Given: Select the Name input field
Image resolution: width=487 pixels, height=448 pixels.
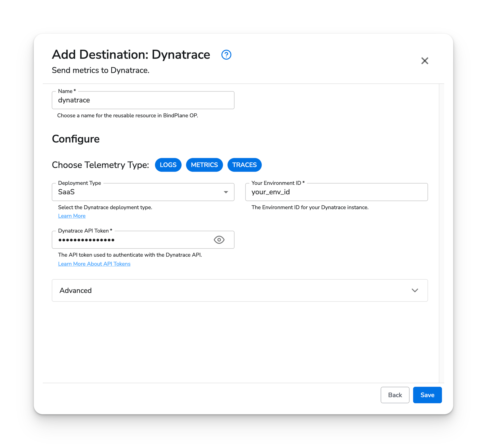Looking at the screenshot, I should click(143, 100).
